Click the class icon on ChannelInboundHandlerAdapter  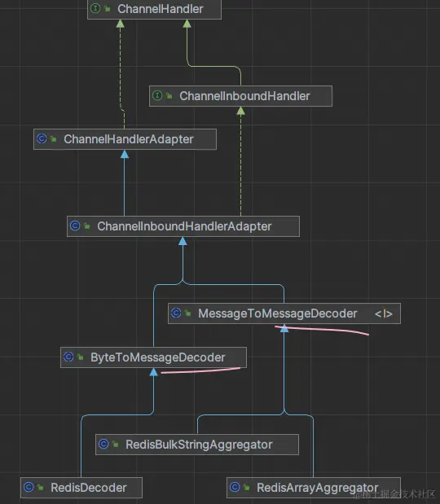click(x=75, y=226)
